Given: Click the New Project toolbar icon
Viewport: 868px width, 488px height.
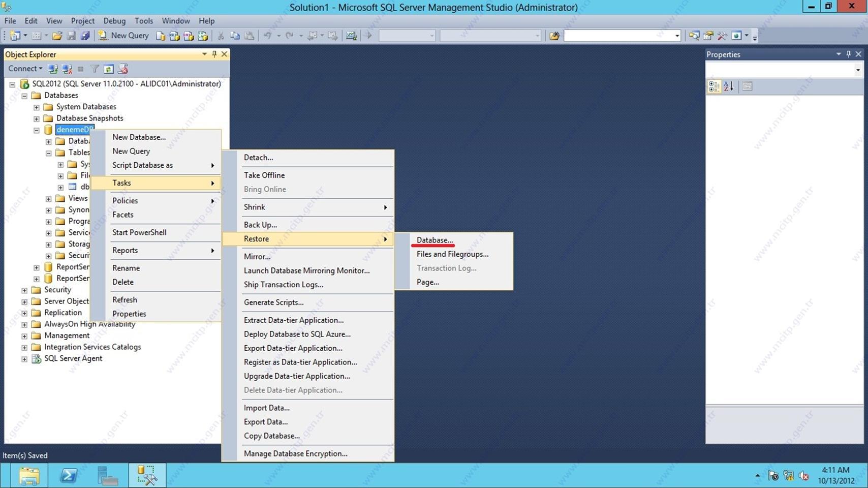Looking at the screenshot, I should 15,36.
